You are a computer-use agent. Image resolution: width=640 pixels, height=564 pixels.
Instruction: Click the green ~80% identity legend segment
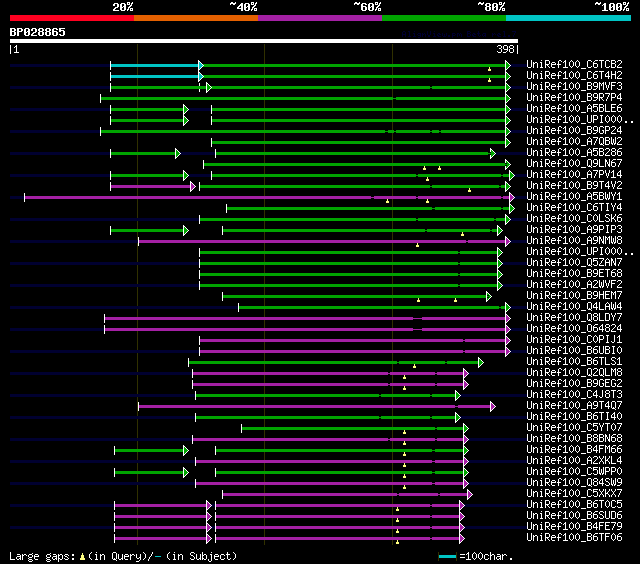pos(444,18)
